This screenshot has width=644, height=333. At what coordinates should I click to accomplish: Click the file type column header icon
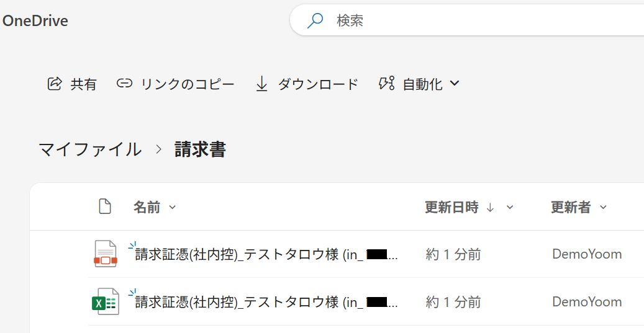pos(105,207)
